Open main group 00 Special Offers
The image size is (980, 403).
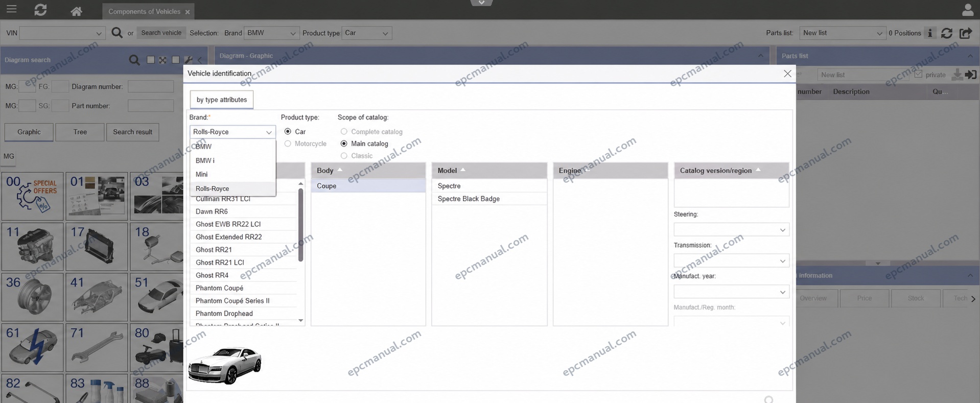[33, 196]
